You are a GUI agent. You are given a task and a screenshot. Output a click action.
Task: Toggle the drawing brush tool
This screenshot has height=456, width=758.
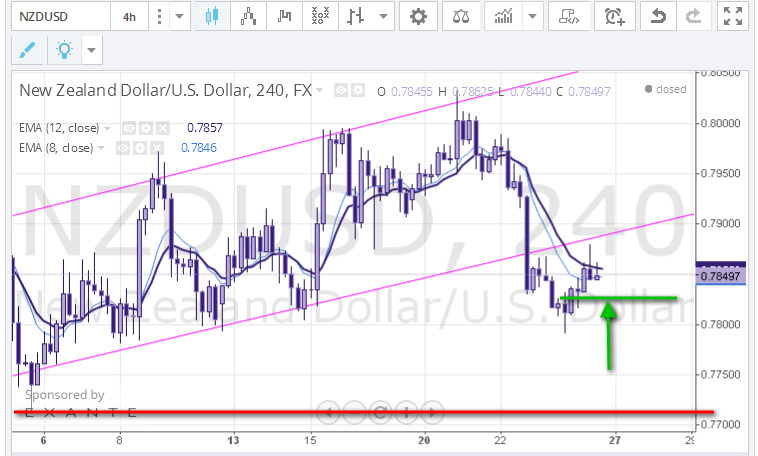(x=28, y=49)
